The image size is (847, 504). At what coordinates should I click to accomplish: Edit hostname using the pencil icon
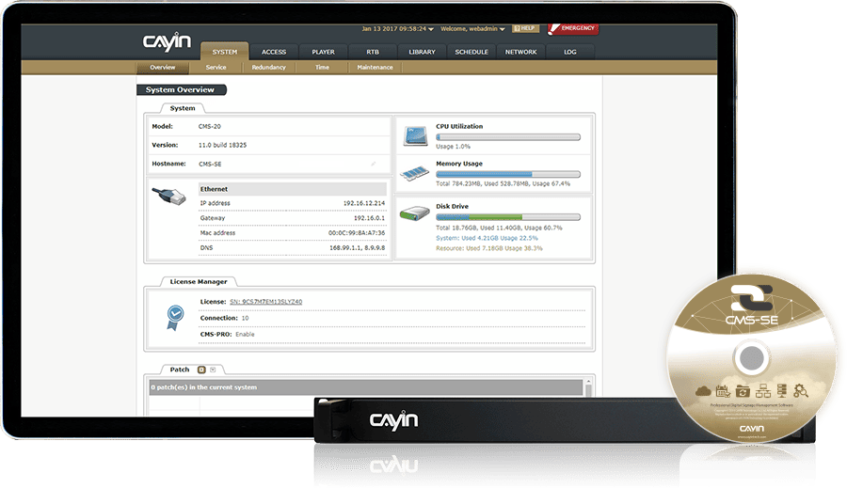click(x=374, y=164)
